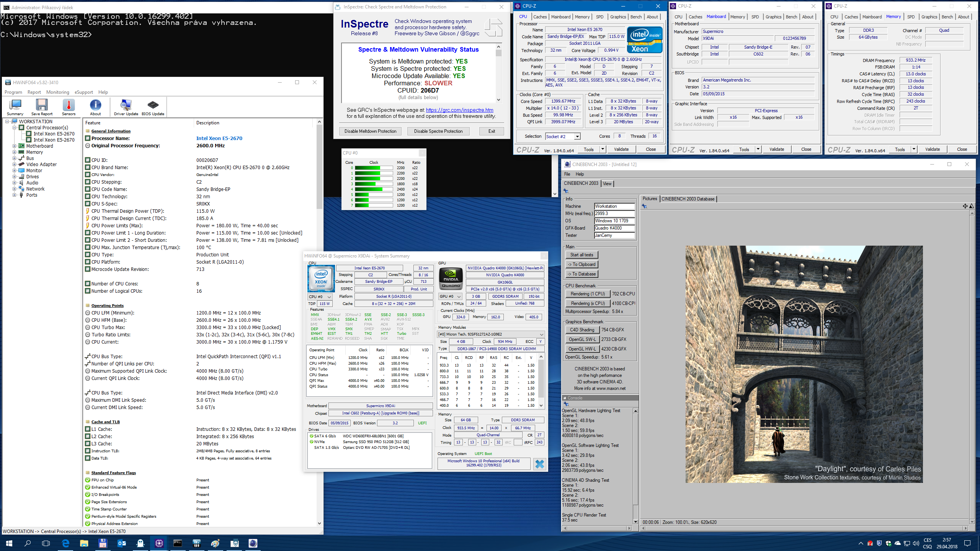980x551 pixels.
Task: Launch Driver Update from HWiNFO64 toolbar
Action: click(x=126, y=107)
